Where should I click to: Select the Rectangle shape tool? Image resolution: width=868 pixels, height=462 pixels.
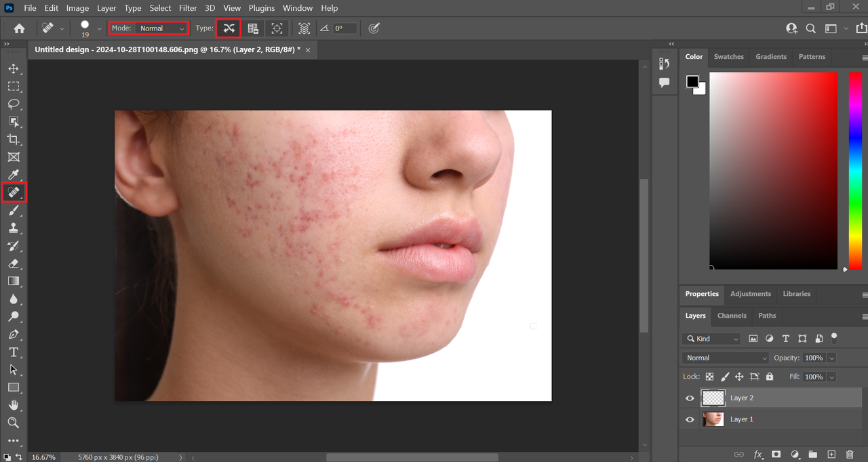coord(14,387)
